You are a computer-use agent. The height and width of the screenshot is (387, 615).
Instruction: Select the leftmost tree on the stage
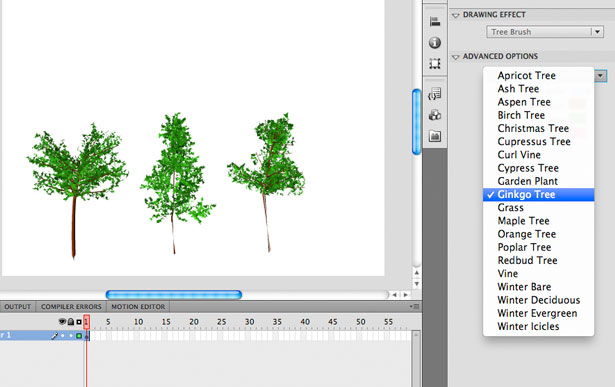tap(77, 191)
